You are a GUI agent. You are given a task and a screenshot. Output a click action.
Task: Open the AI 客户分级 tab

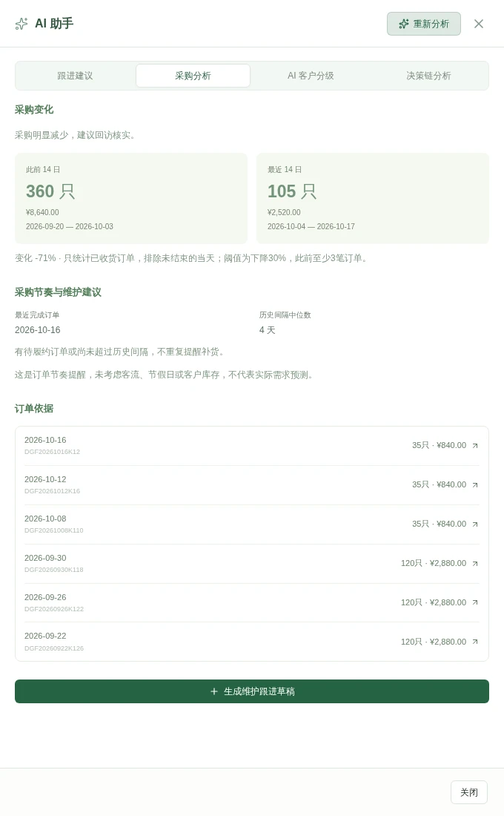[x=311, y=76]
